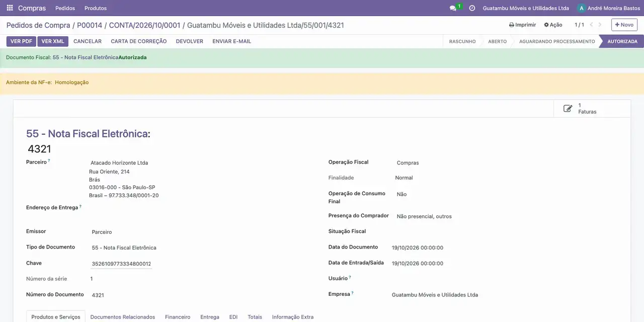Open the Documentos Relacionados tab
This screenshot has height=322, width=644.
click(123, 317)
